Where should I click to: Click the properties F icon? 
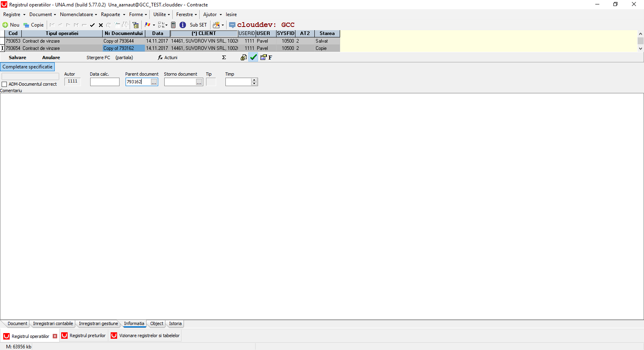pyautogui.click(x=266, y=58)
